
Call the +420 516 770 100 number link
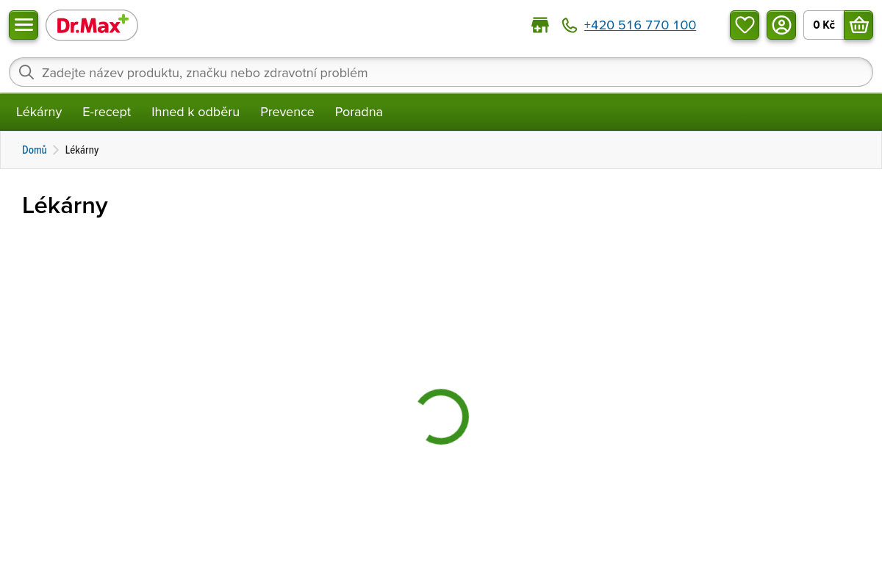(x=639, y=25)
